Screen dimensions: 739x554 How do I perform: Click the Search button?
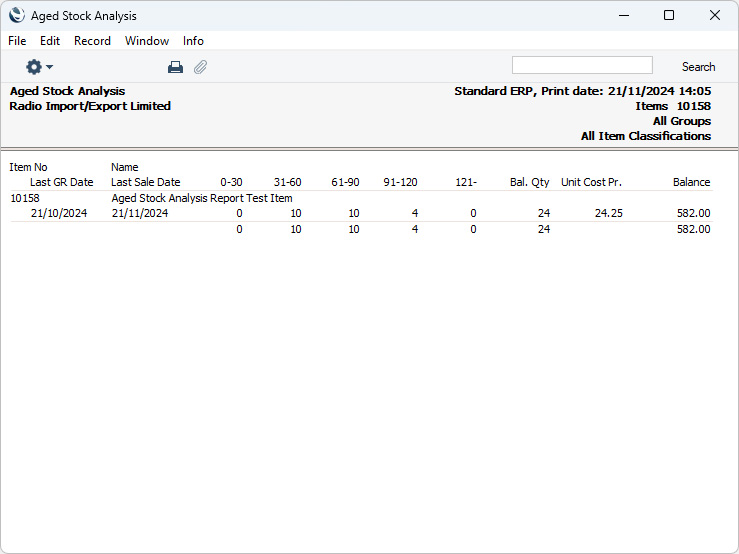(698, 67)
